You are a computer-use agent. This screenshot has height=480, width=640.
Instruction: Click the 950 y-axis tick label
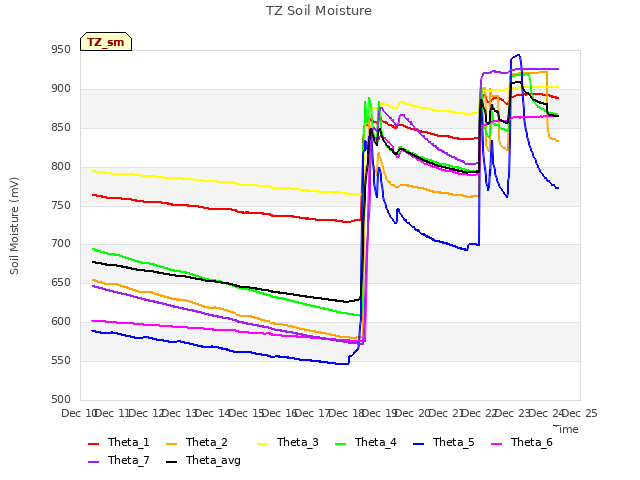pyautogui.click(x=61, y=50)
